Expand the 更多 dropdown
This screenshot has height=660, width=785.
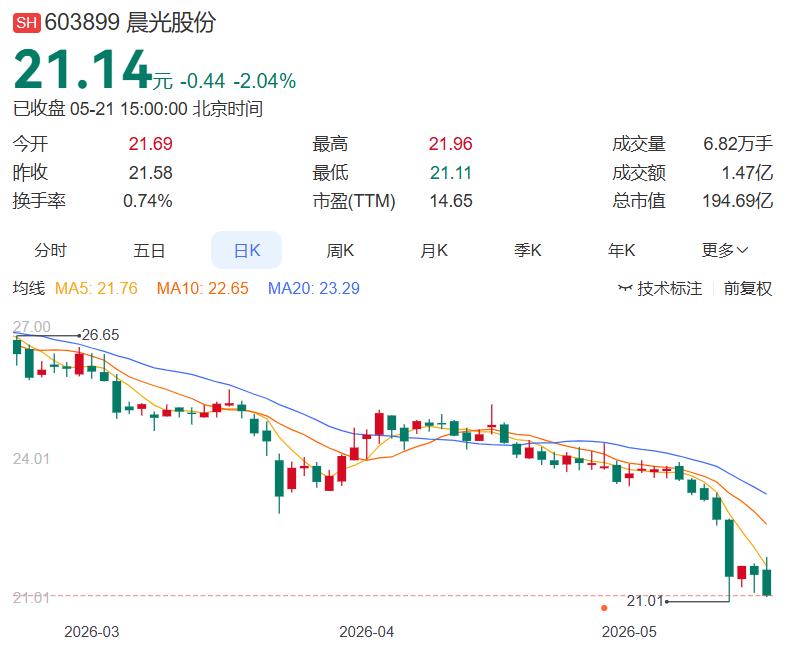tap(724, 250)
